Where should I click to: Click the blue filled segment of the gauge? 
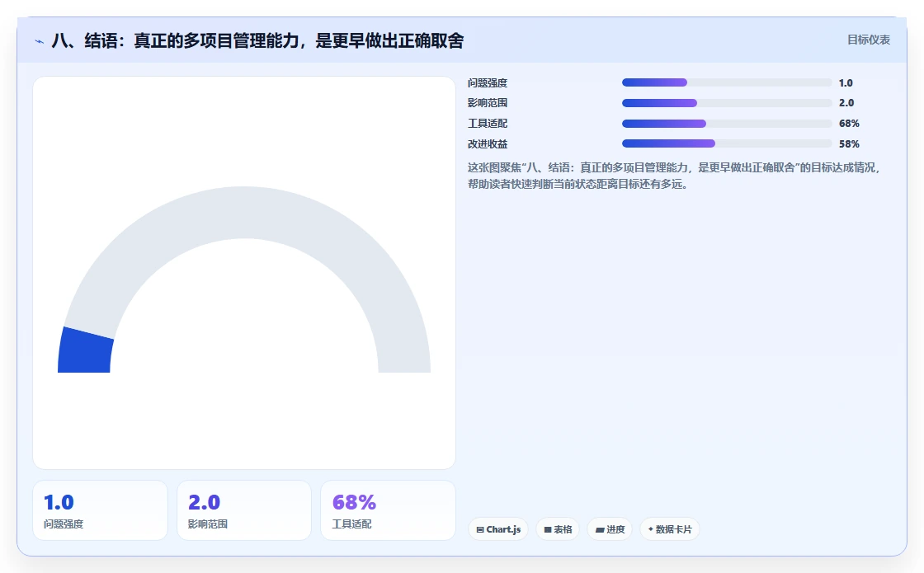coord(85,351)
